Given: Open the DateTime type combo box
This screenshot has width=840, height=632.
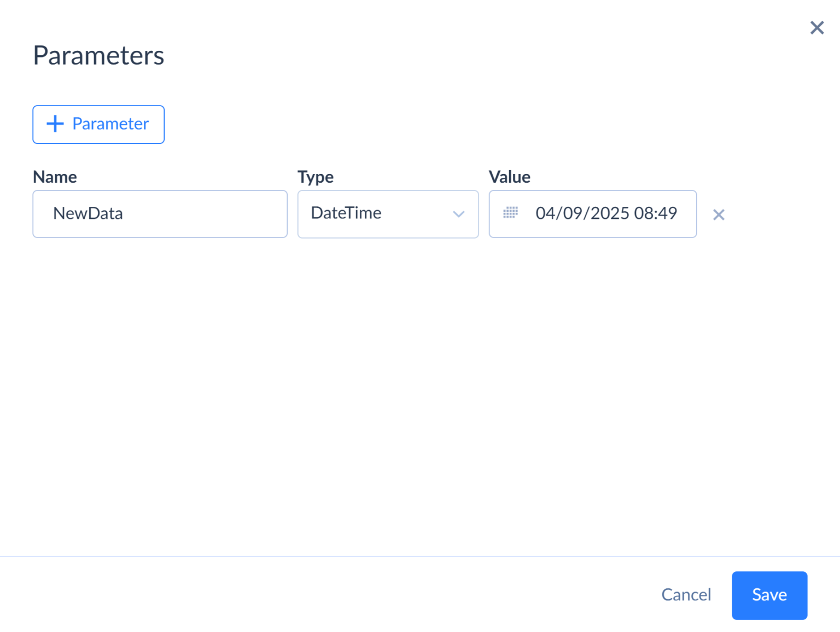Looking at the screenshot, I should [388, 214].
